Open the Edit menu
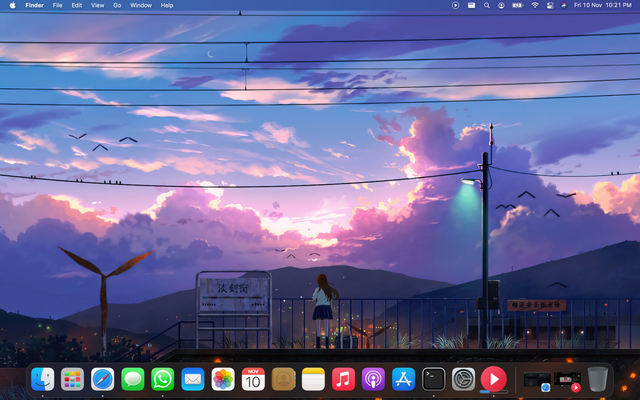Image resolution: width=640 pixels, height=400 pixels. (x=77, y=5)
